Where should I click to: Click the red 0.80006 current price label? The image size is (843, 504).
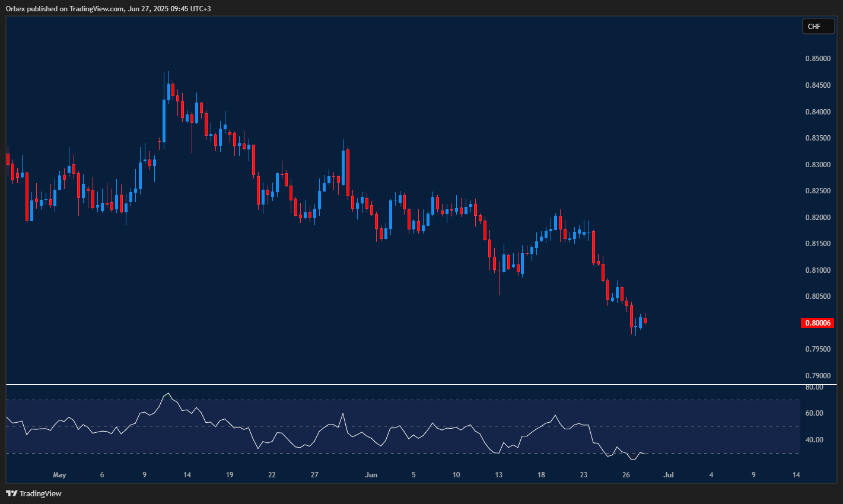(817, 323)
